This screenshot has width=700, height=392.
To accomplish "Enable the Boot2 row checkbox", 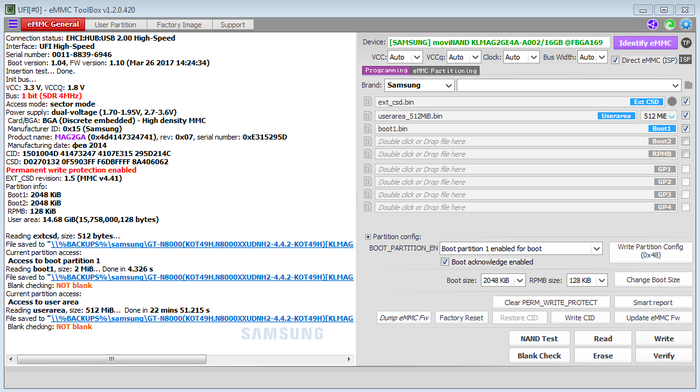I will 686,141.
